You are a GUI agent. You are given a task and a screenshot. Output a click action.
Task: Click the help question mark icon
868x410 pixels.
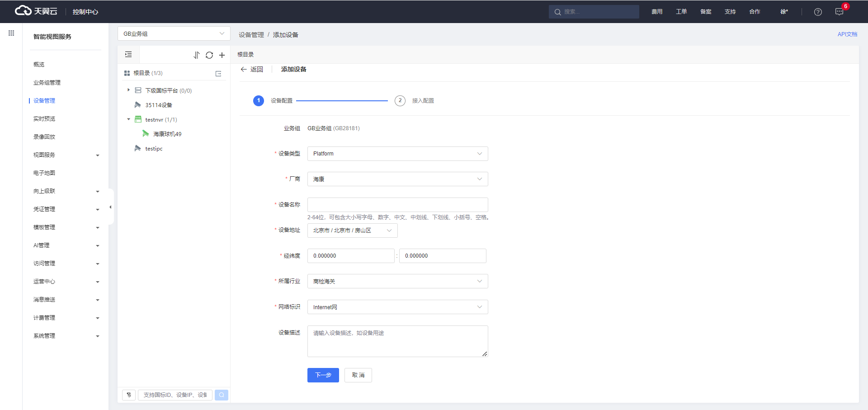818,12
